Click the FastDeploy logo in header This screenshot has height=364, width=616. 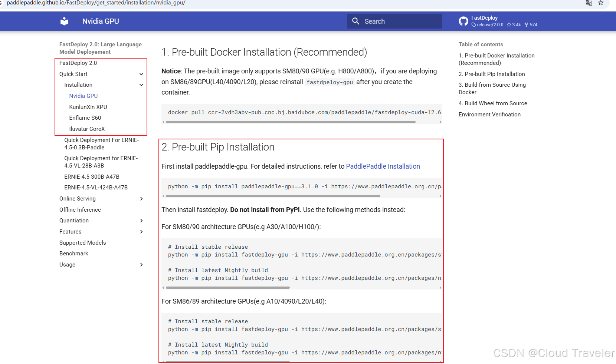click(64, 21)
